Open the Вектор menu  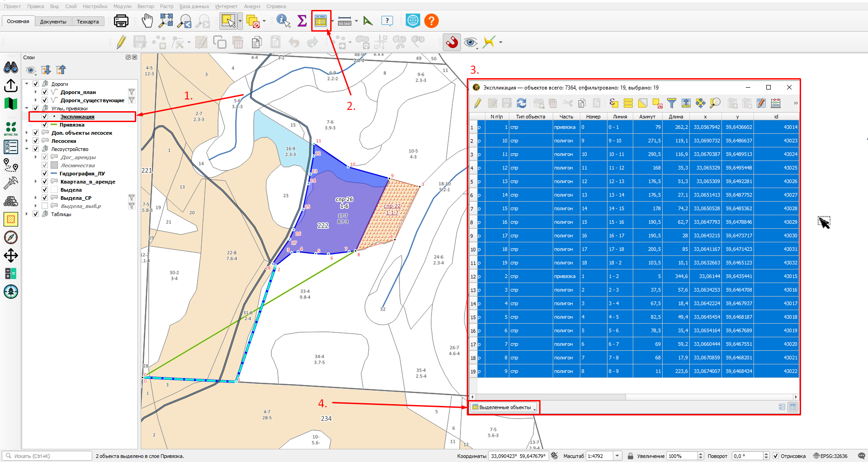point(146,6)
